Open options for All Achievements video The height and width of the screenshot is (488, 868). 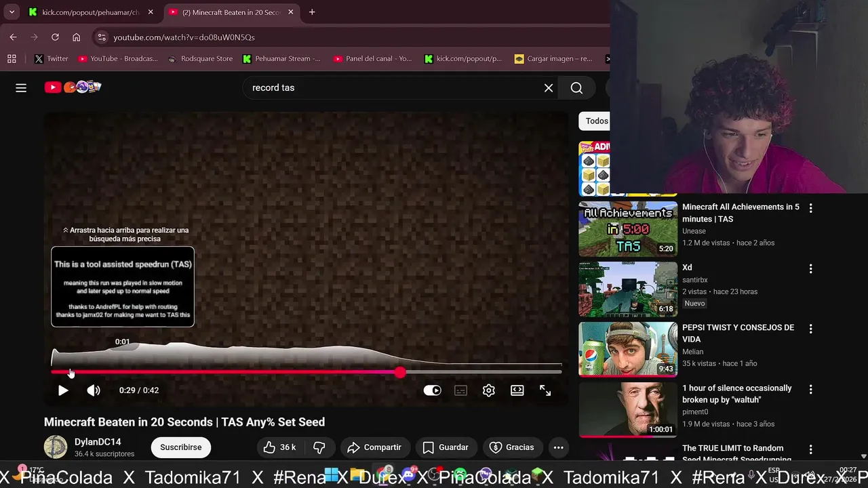pyautogui.click(x=810, y=208)
